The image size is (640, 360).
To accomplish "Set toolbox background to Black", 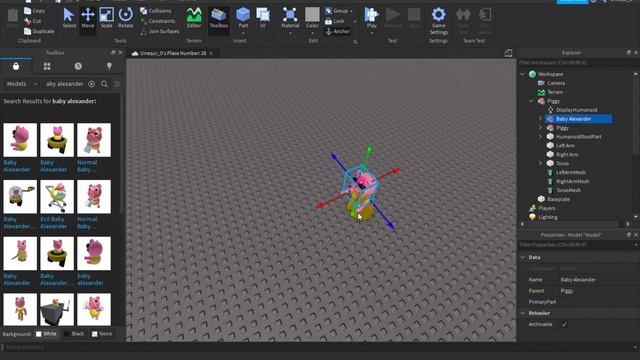I will 74,334.
